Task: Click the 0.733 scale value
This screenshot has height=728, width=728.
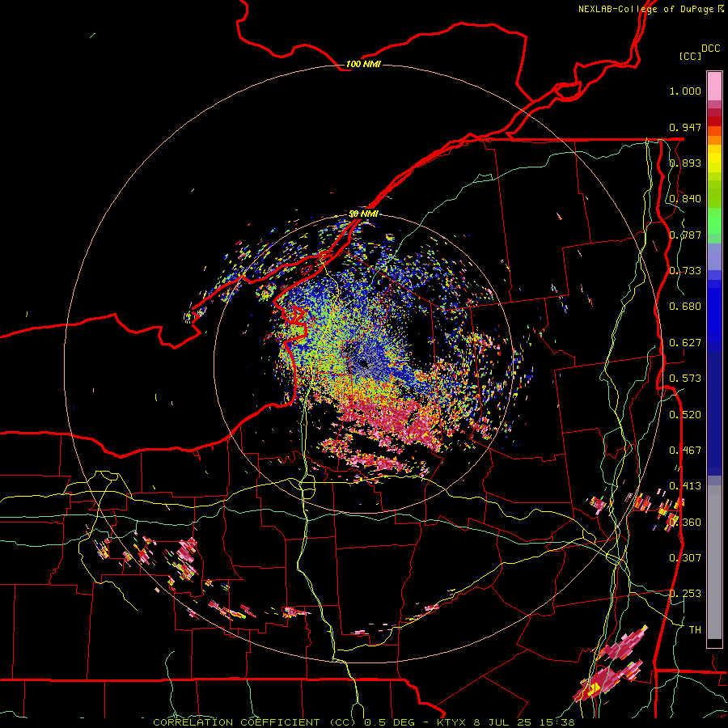Action: pyautogui.click(x=685, y=271)
